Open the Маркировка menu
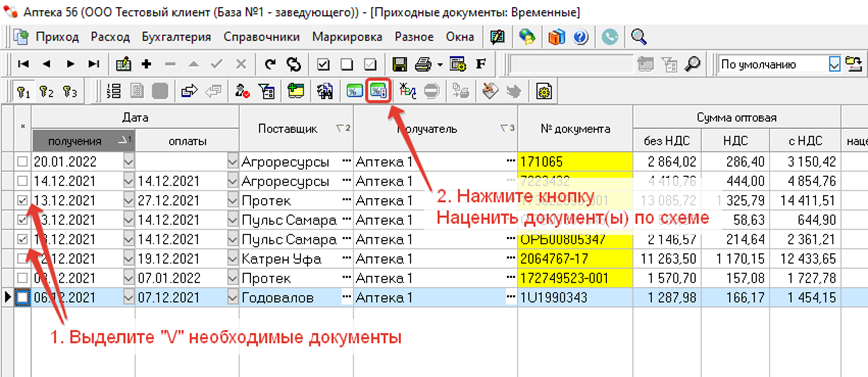 [347, 37]
